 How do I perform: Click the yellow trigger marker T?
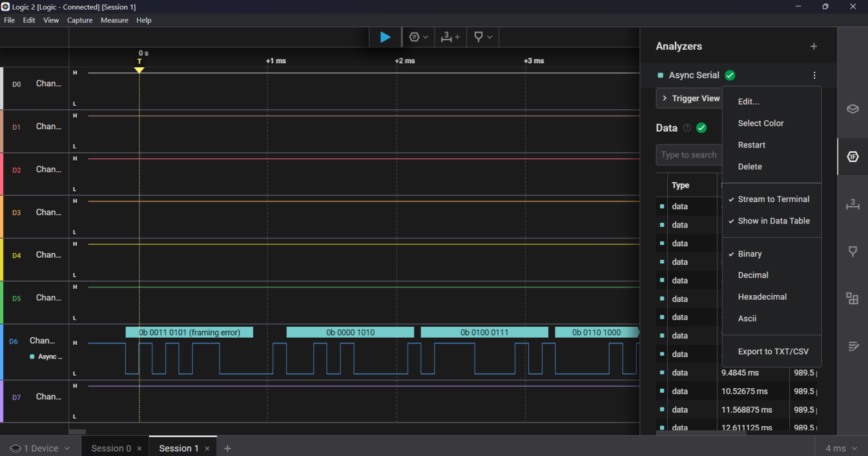139,66
